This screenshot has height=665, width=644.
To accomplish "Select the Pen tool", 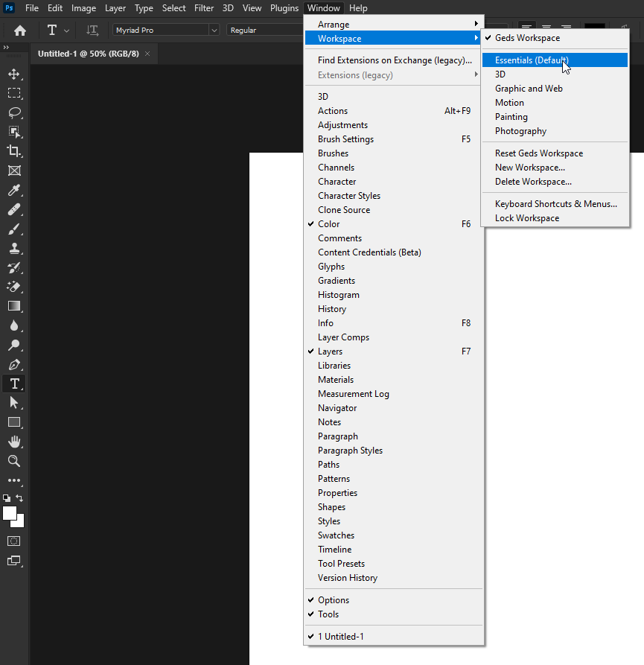I will tap(14, 365).
